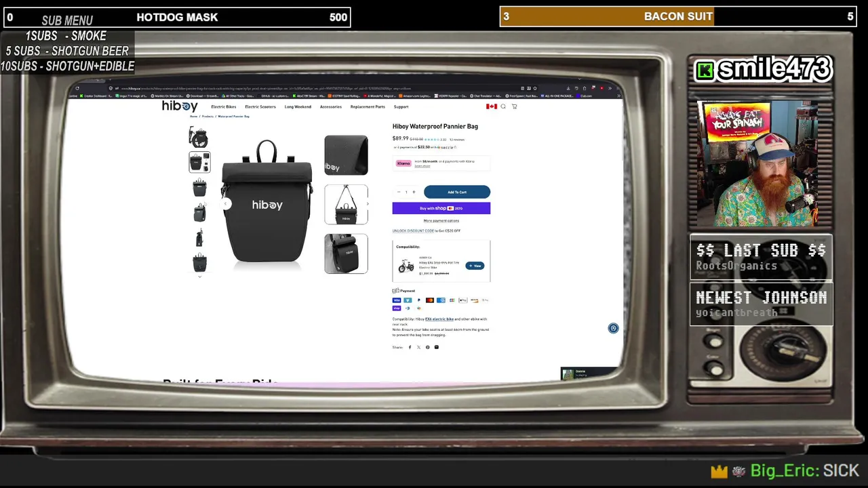The height and width of the screenshot is (488, 868).
Task: Click the Canada flag region selector
Action: click(x=492, y=106)
